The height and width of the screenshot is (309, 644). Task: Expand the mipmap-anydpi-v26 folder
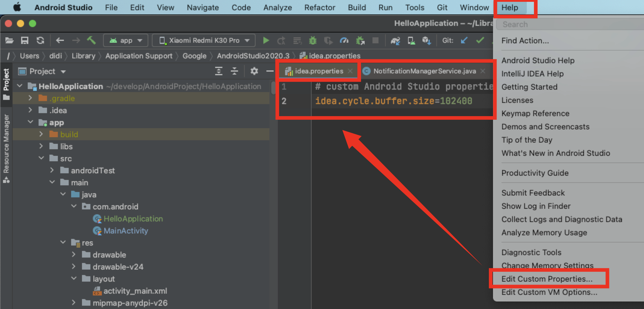point(74,303)
